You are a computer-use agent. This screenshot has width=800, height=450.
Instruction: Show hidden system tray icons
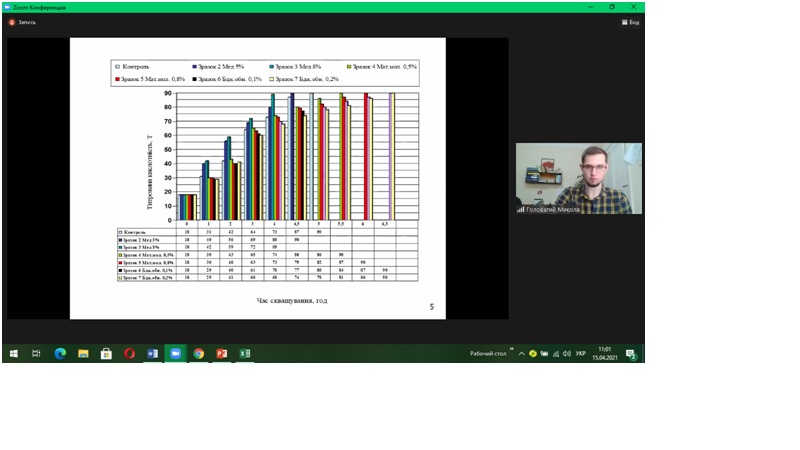click(521, 354)
